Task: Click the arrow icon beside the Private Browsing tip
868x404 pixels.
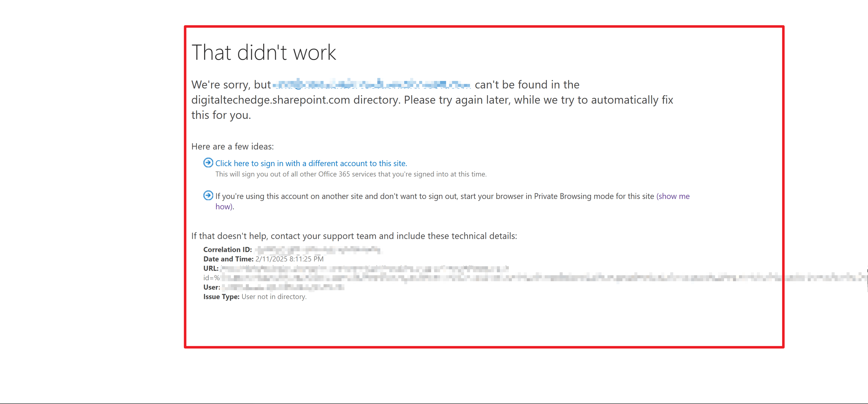Action: [208, 196]
